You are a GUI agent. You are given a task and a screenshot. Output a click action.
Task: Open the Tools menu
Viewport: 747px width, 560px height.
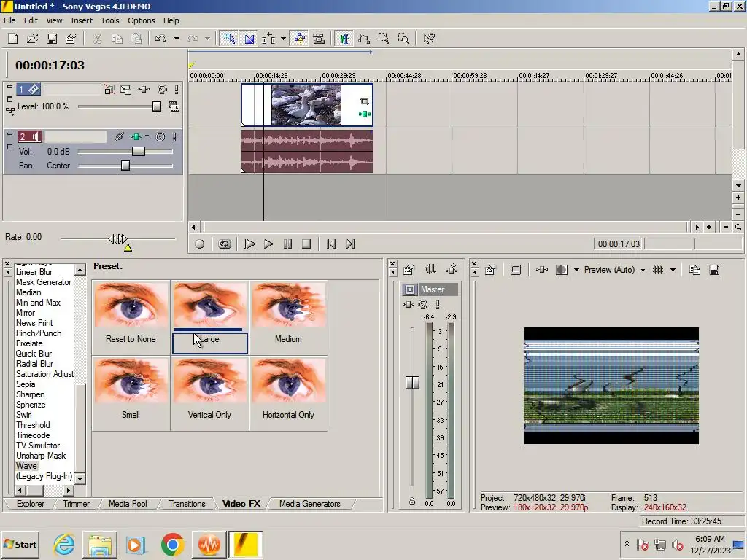(x=109, y=20)
